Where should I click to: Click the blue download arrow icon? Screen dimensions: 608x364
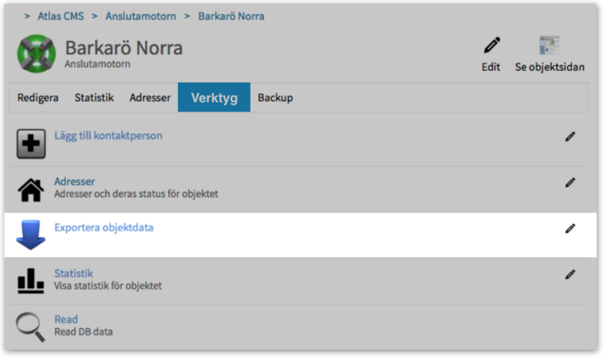pyautogui.click(x=32, y=235)
